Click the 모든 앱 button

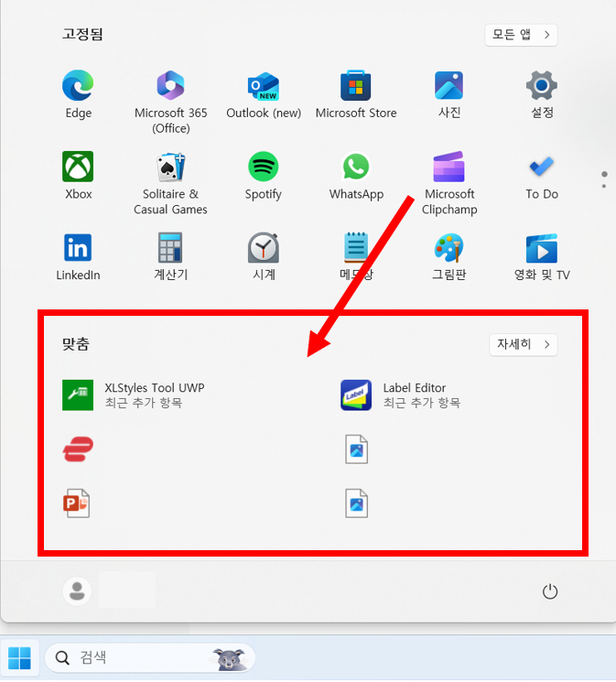pyautogui.click(x=521, y=35)
